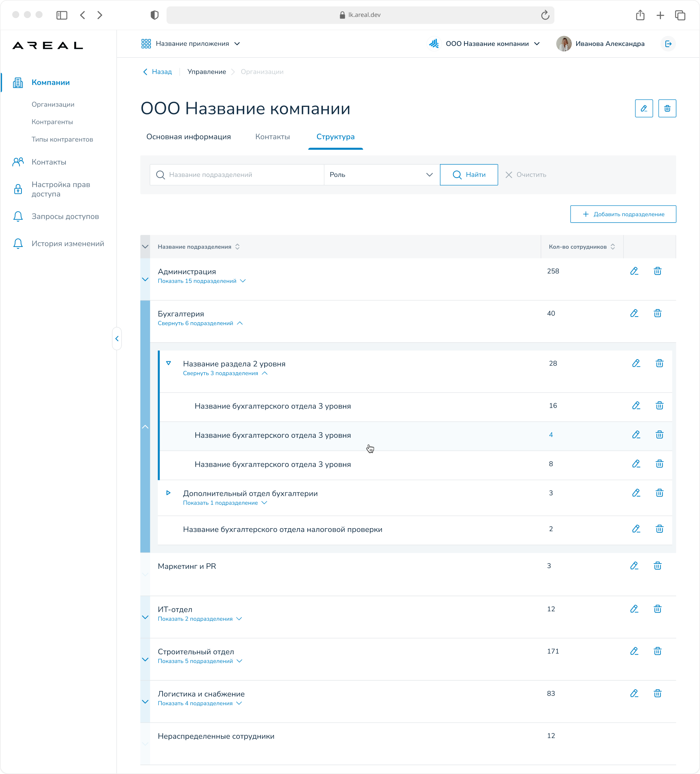Open the Основная информация tab
Image resolution: width=700 pixels, height=774 pixels.
coord(189,137)
